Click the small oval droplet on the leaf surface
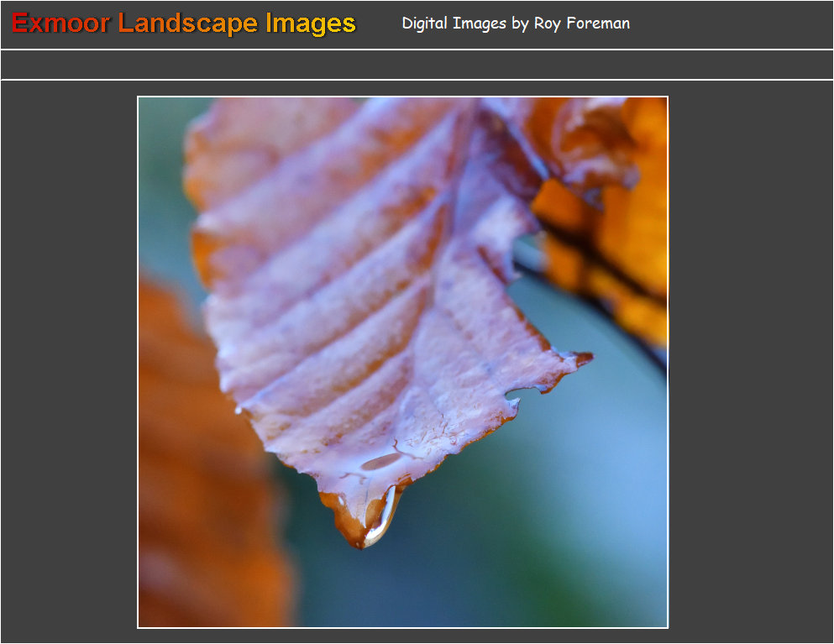The height and width of the screenshot is (644, 834). (x=380, y=461)
